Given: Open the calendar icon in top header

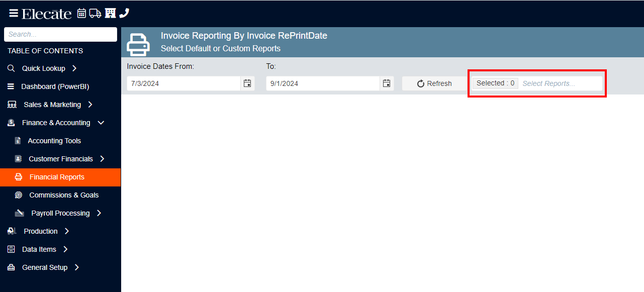Looking at the screenshot, I should (81, 13).
